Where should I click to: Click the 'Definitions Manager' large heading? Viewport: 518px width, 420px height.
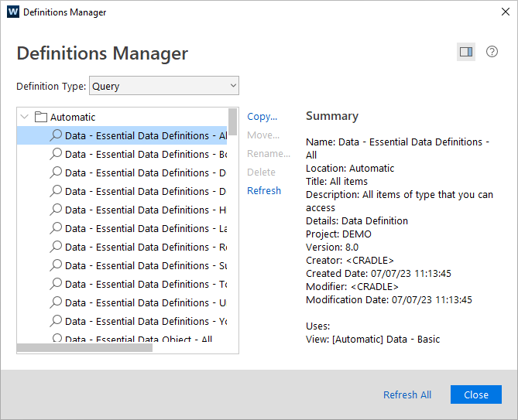[102, 53]
